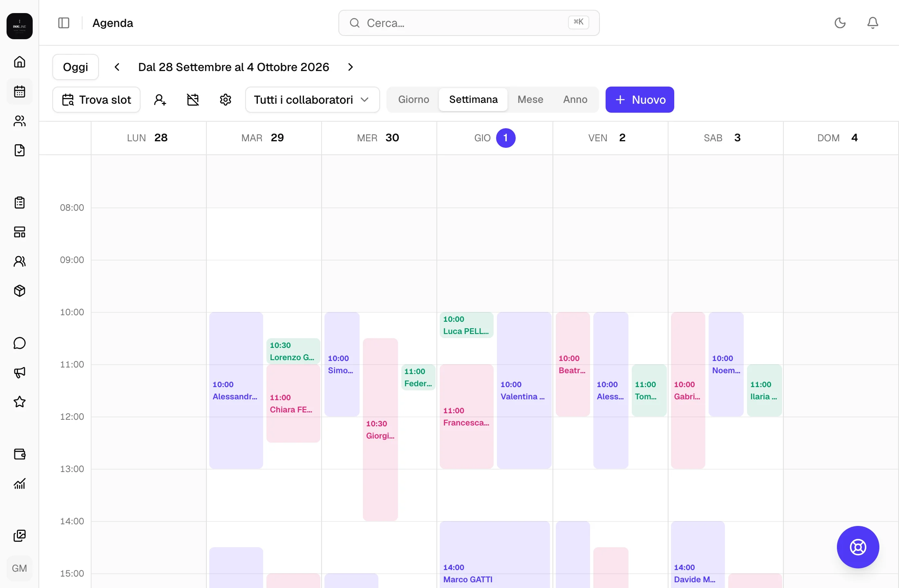
Task: Open the 10:00 Luca PELL... appointment
Action: click(x=466, y=325)
